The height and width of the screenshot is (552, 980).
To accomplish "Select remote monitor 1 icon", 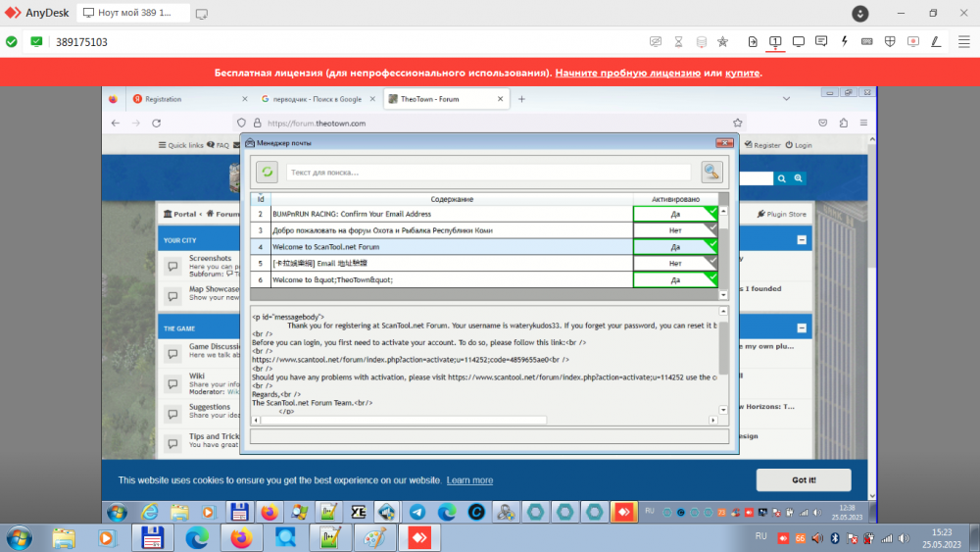I will pyautogui.click(x=775, y=42).
